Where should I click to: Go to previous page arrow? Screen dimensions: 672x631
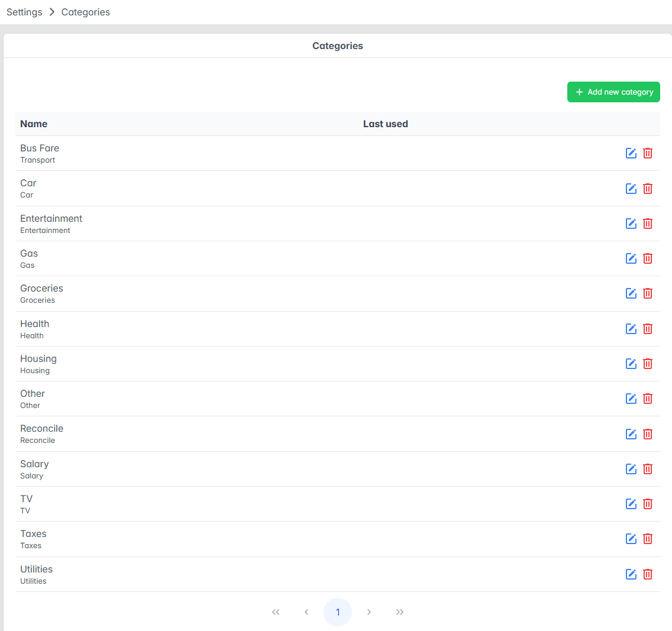[306, 611]
